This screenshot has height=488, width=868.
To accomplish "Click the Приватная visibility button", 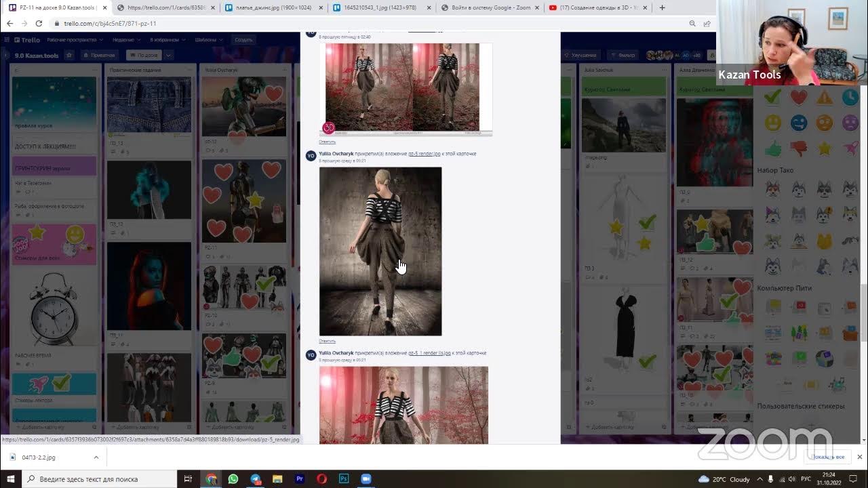I will point(100,55).
